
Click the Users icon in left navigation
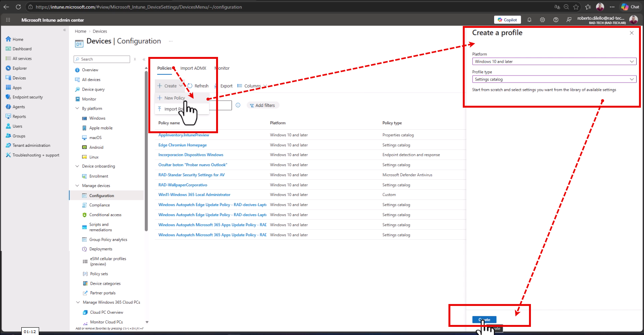tap(8, 126)
